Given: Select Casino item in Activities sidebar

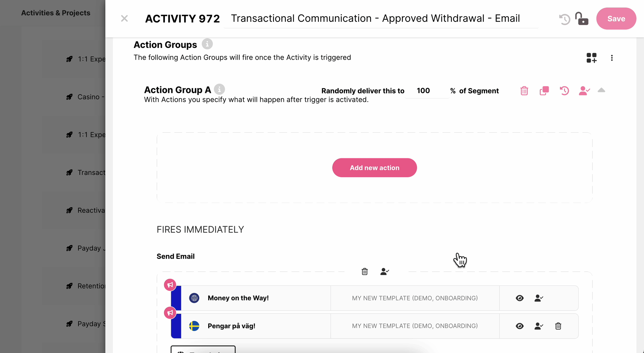Looking at the screenshot, I should [91, 97].
